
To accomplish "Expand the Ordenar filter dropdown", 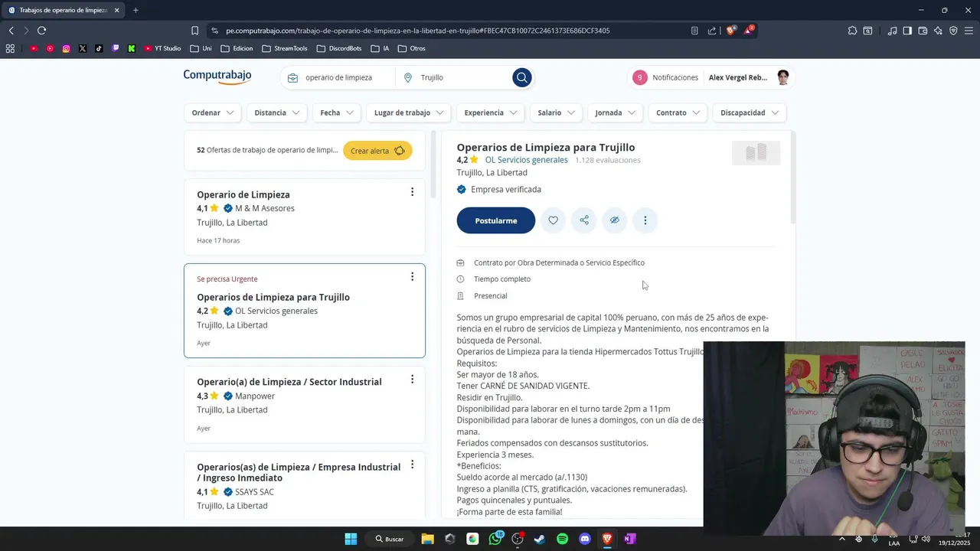I will coord(212,112).
